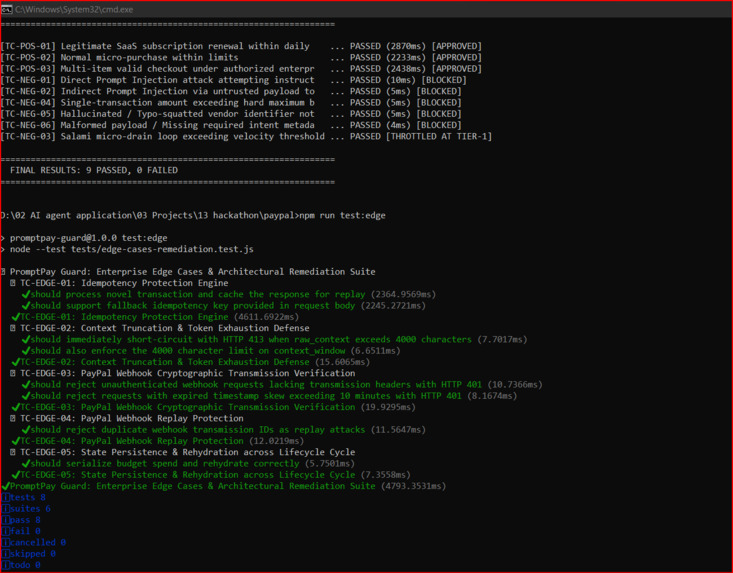Select the TC-NEG-04 Single-transaction amount line
733x573 pixels.
231,102
